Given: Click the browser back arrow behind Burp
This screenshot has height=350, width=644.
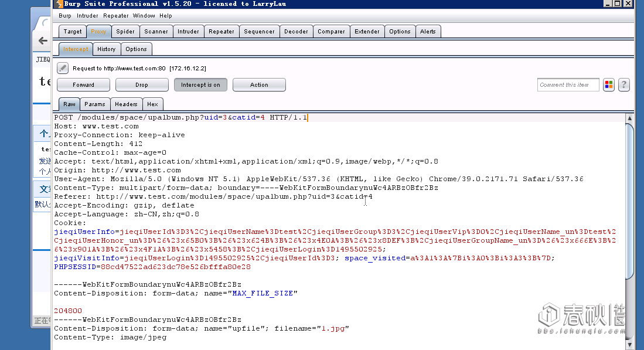Looking at the screenshot, I should pyautogui.click(x=43, y=40).
